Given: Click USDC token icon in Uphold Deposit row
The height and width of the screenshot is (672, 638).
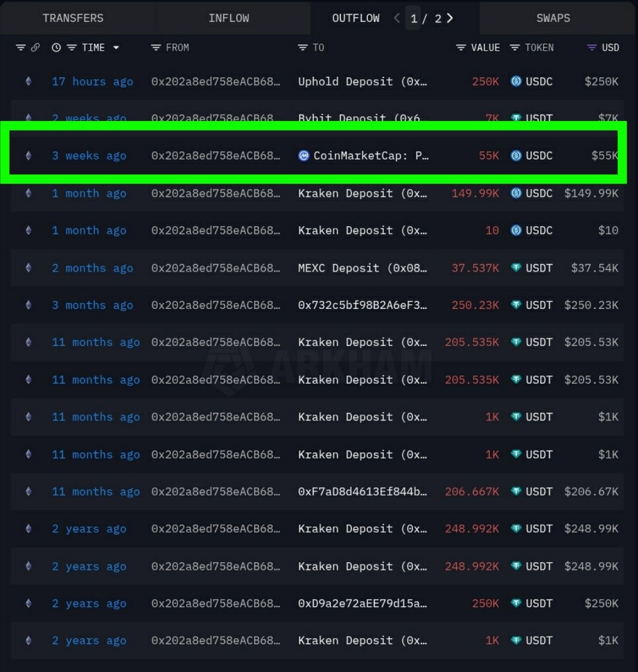Looking at the screenshot, I should pyautogui.click(x=516, y=81).
